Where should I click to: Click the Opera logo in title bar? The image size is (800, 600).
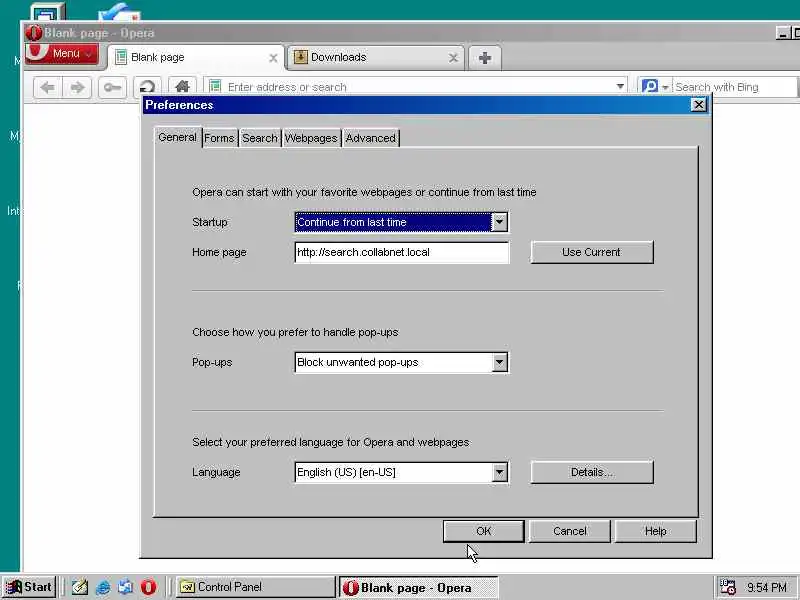coord(34,33)
